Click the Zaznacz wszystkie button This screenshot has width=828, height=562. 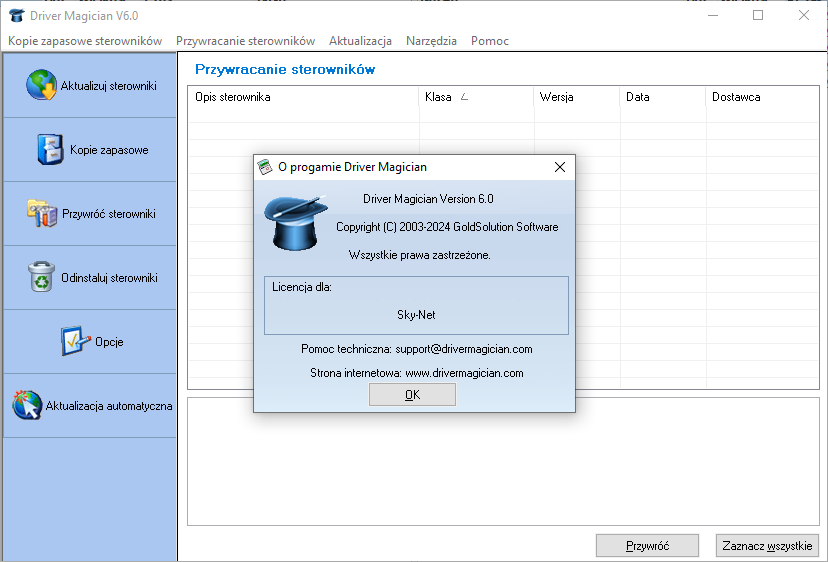point(767,545)
